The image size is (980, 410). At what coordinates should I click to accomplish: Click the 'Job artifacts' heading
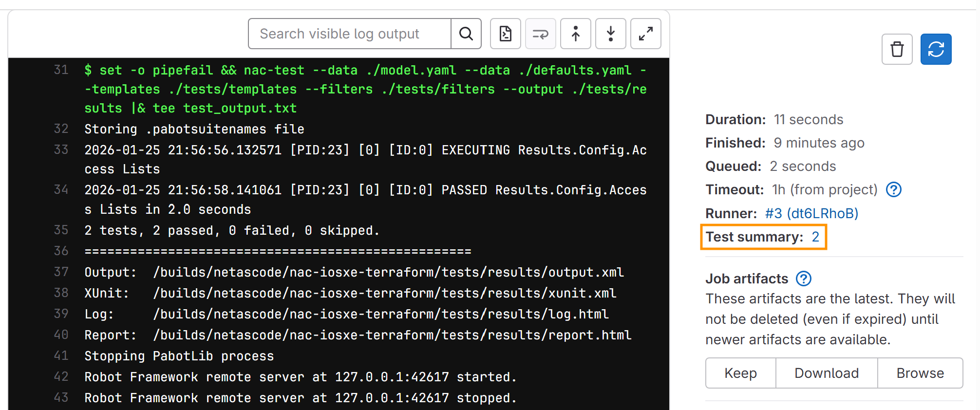[747, 279]
